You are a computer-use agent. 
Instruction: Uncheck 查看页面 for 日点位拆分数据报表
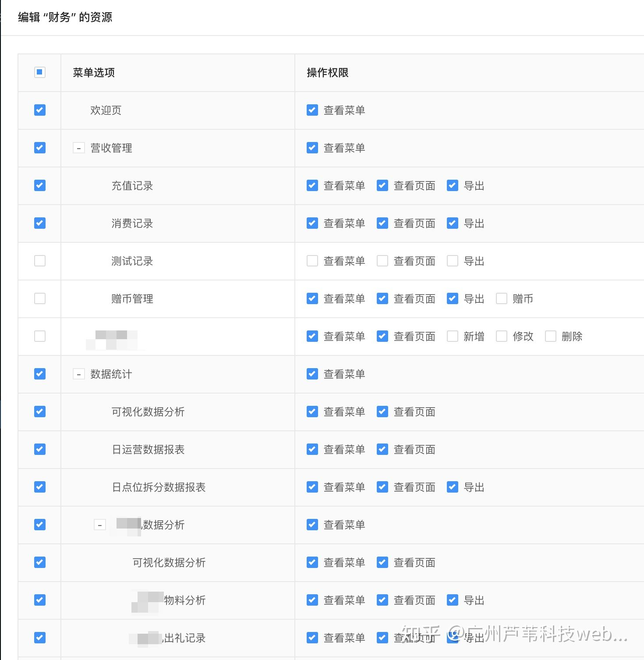coord(382,487)
